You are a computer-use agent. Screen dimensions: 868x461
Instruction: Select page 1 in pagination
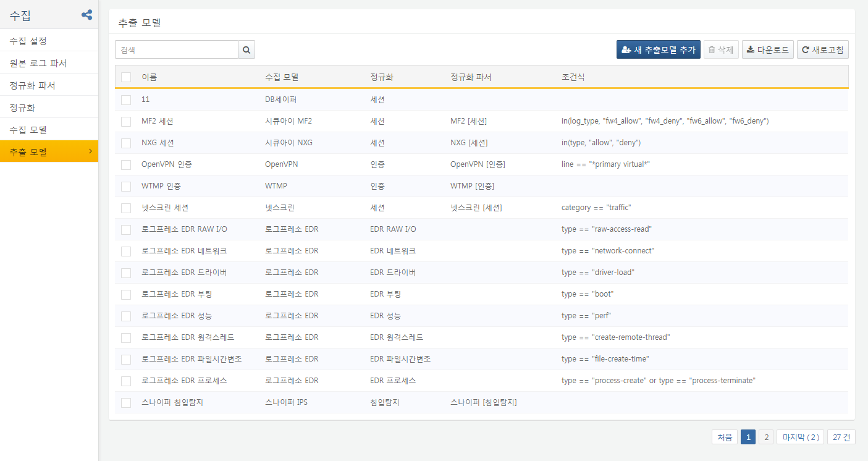coord(748,437)
